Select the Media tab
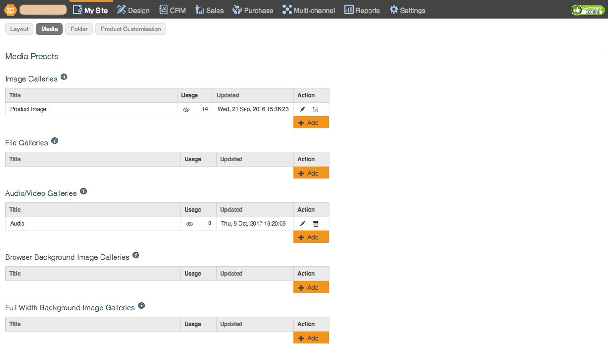Viewport: 608px width, 364px height. (x=49, y=29)
